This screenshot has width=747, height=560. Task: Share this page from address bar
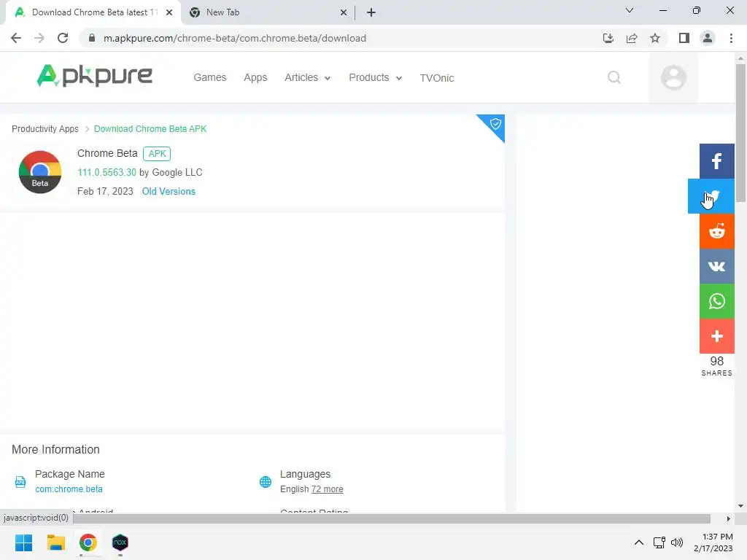632,38
